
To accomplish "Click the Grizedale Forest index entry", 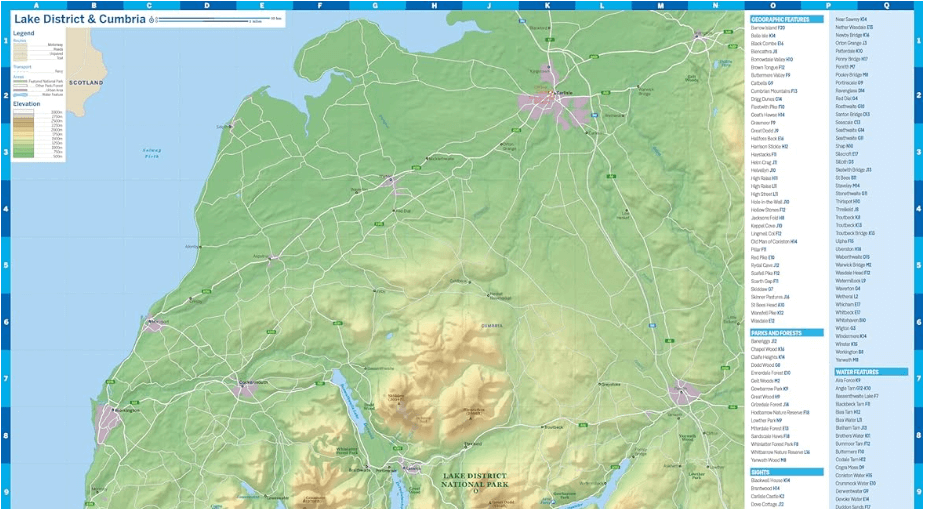I will [770, 404].
